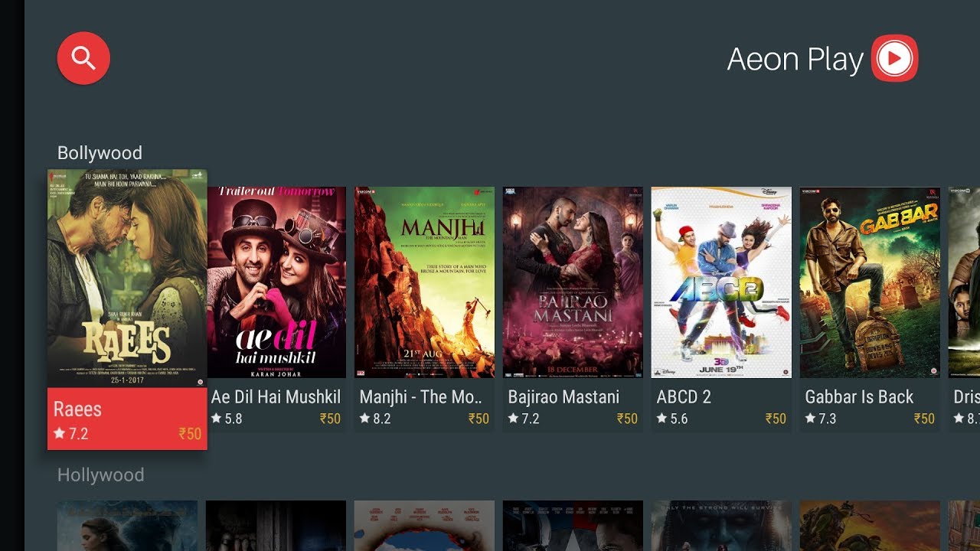
Task: Click the star rating icon under Raees
Action: pos(60,434)
